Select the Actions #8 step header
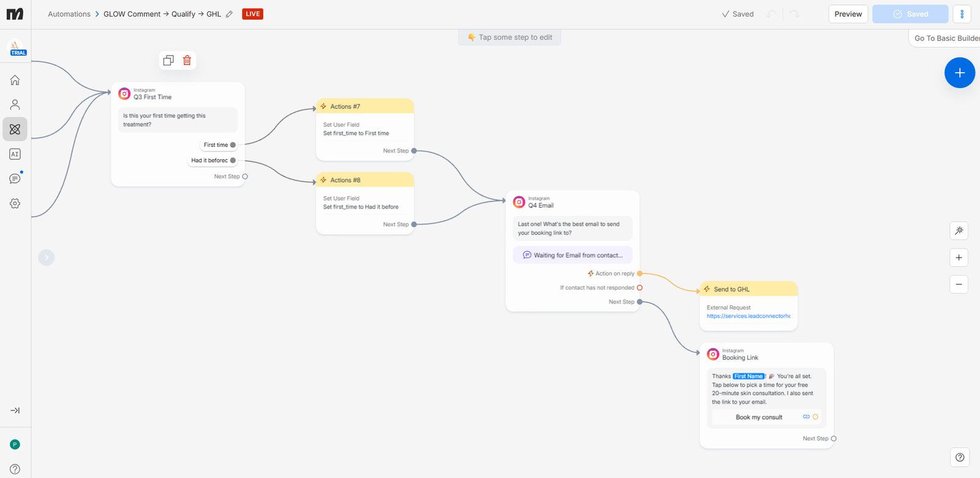 [x=365, y=180]
